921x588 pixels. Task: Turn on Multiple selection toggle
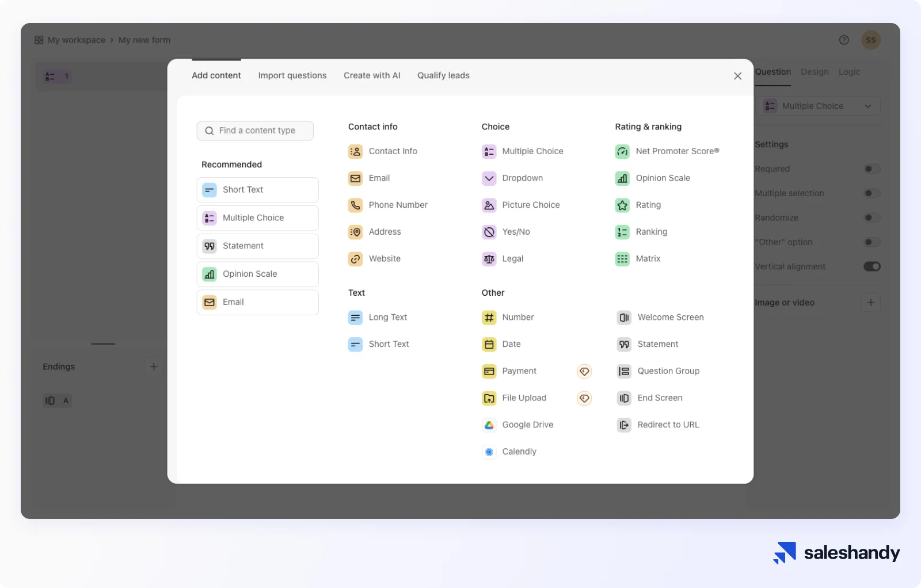tap(871, 193)
